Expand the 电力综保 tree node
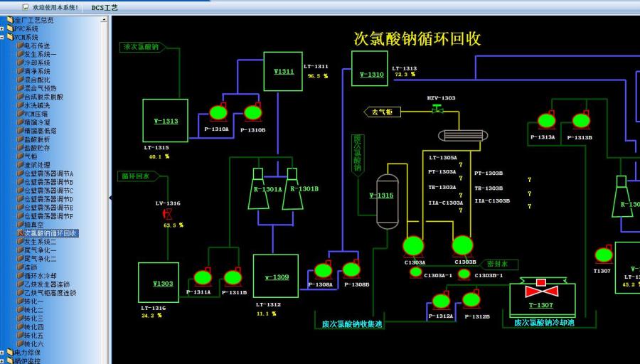Viewport: 640px width, 364px height. 2,353
